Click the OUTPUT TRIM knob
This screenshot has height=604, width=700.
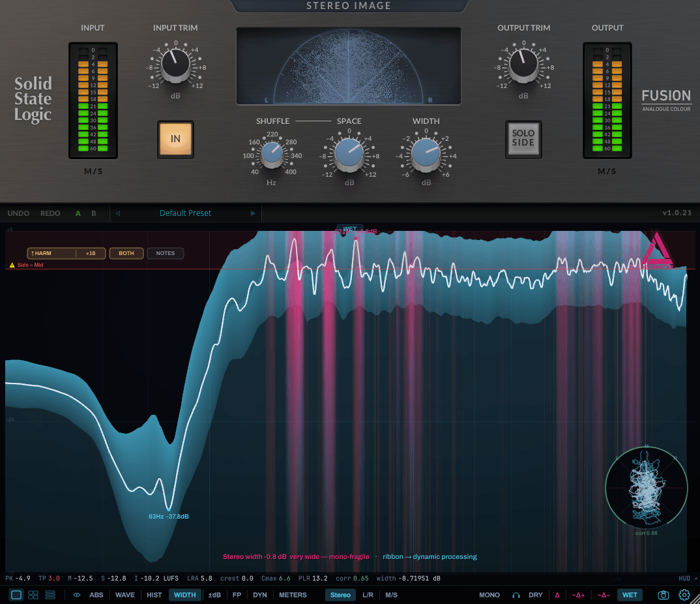click(x=523, y=65)
